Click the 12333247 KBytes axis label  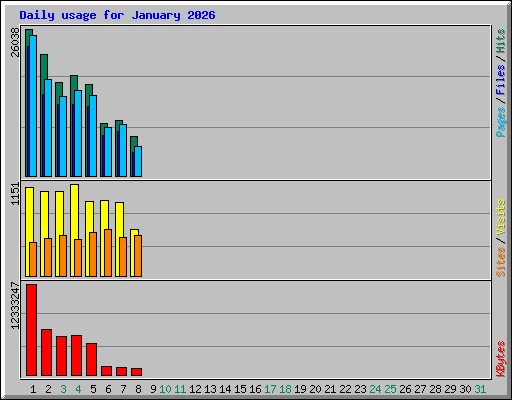point(15,305)
